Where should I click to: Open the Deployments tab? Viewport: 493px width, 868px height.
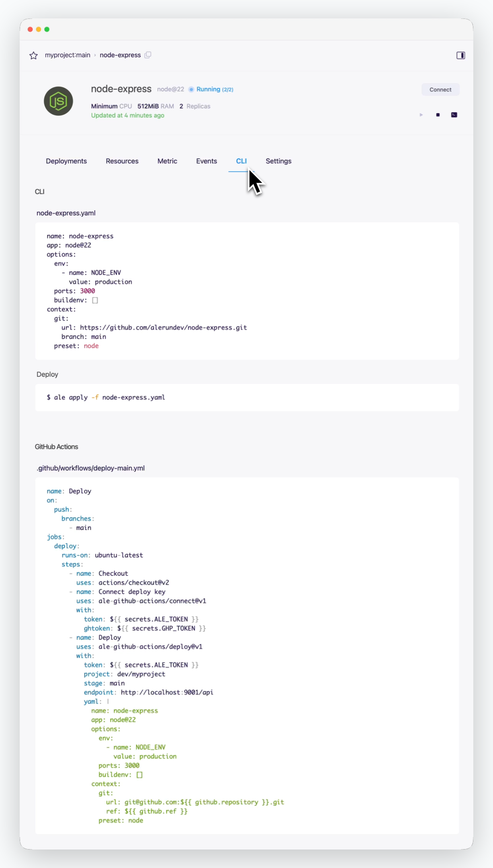click(x=66, y=161)
